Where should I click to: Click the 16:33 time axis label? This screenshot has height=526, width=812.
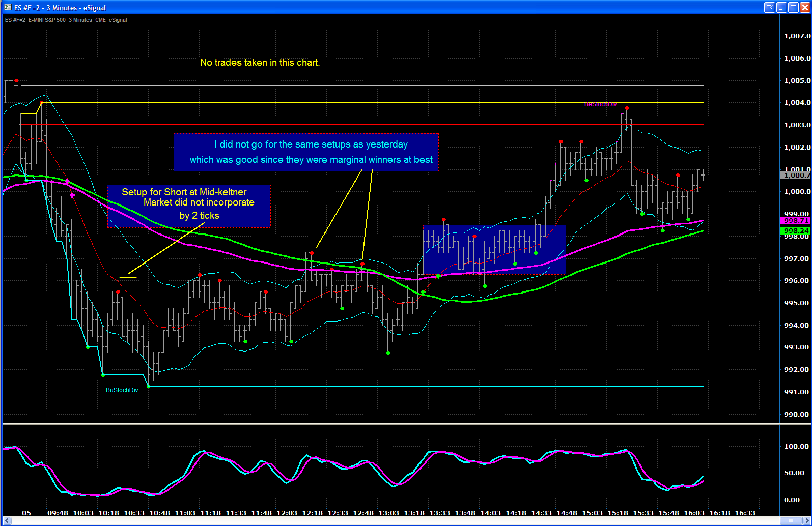pos(745,513)
